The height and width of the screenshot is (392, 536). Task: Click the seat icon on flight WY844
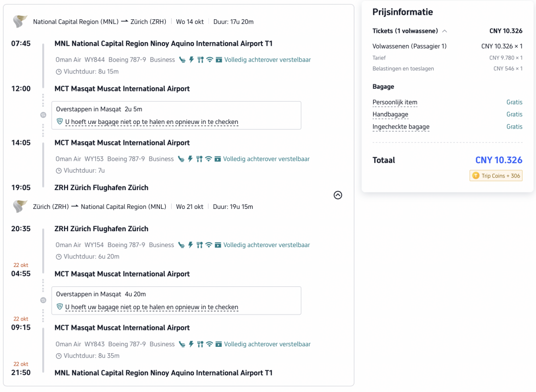tap(182, 60)
